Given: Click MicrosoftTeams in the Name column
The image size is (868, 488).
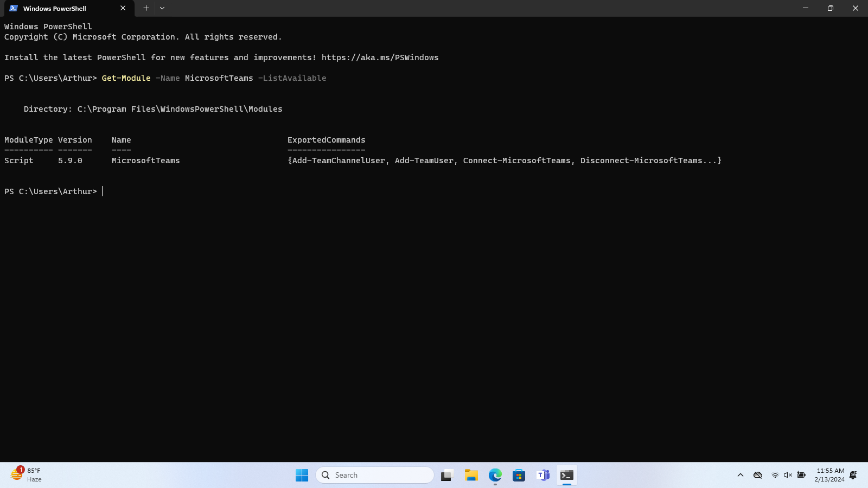Looking at the screenshot, I should click(146, 160).
